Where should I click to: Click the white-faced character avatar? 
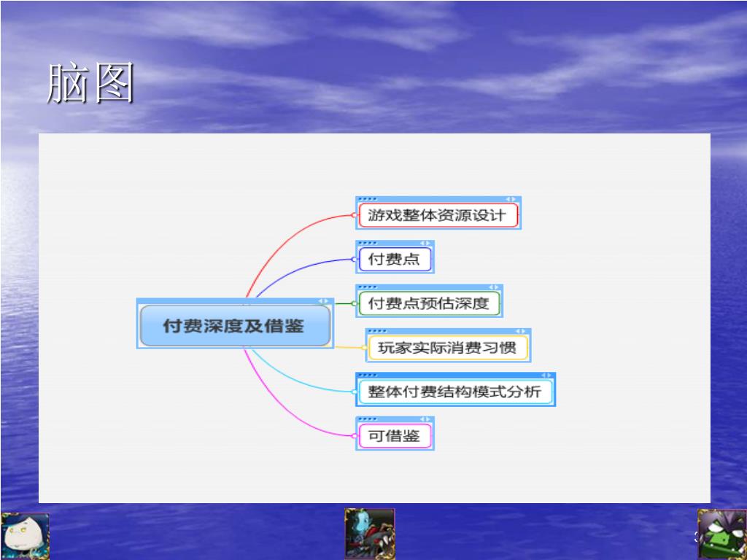click(x=25, y=536)
